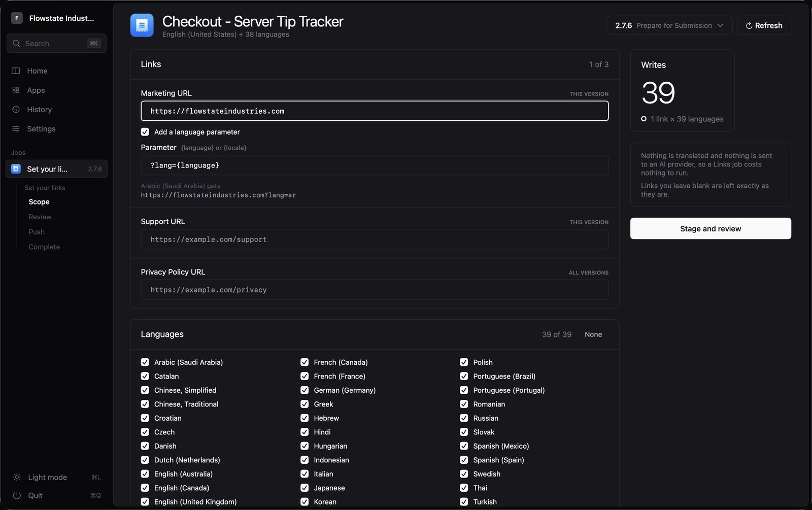Select the Push step in job tree
Image resolution: width=812 pixels, height=510 pixels.
point(37,231)
